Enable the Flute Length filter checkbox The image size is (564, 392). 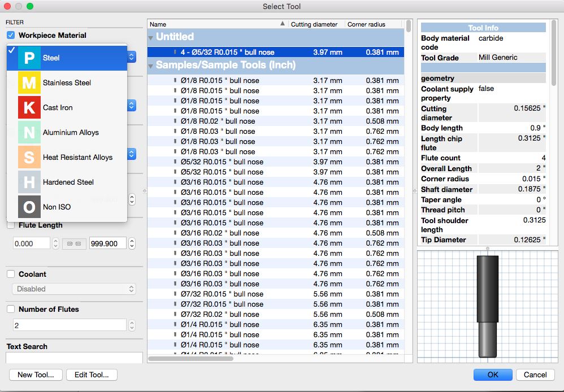[11, 225]
